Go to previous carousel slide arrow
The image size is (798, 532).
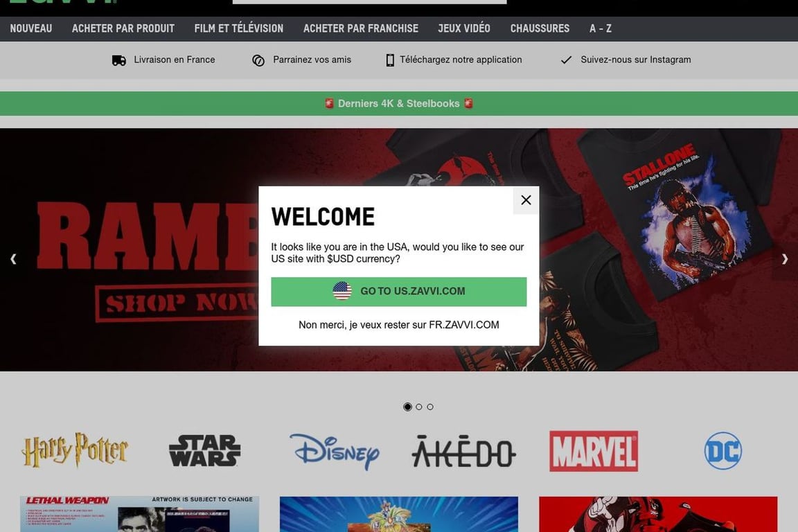[x=13, y=259]
